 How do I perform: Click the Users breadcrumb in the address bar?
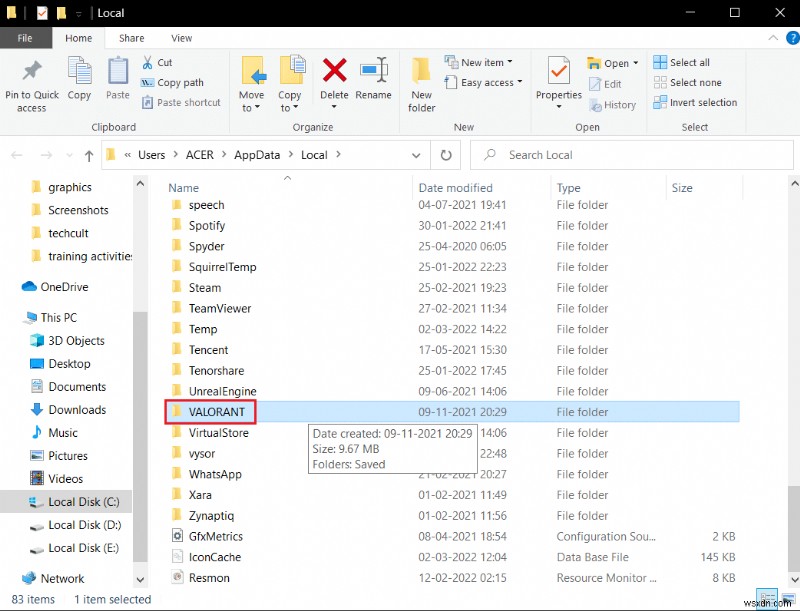pyautogui.click(x=152, y=155)
